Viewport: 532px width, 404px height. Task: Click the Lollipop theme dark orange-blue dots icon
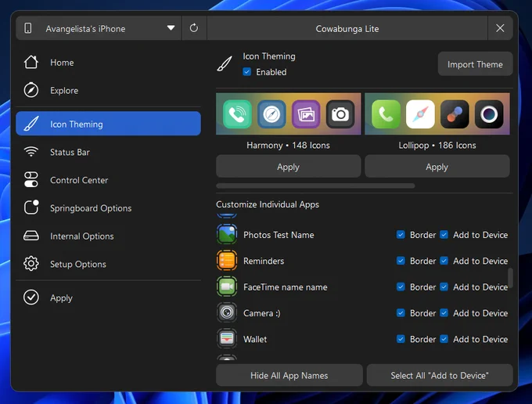pos(455,114)
